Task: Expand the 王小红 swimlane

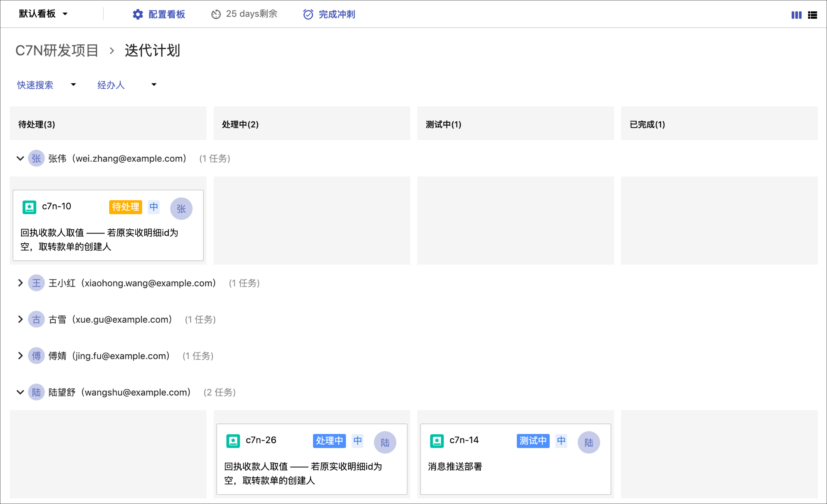Action: click(20, 283)
